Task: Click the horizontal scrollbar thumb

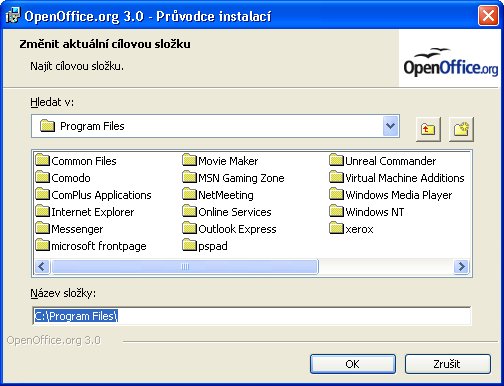Action: (185, 266)
